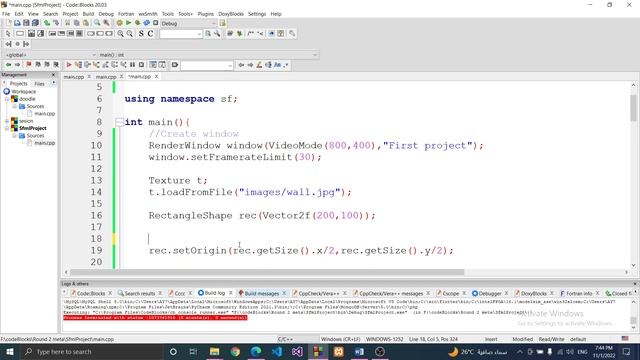The image size is (640, 360).
Task: Switch to the Search results tab
Action: [140, 293]
